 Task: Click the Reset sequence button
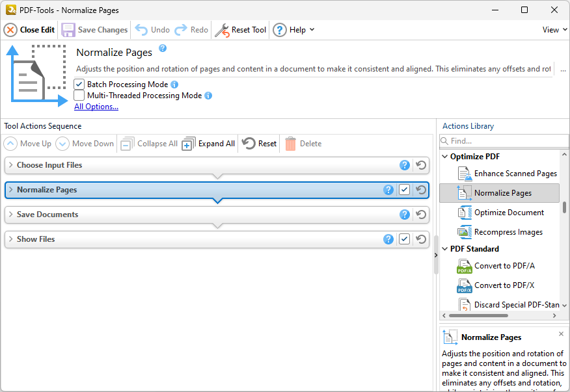259,144
